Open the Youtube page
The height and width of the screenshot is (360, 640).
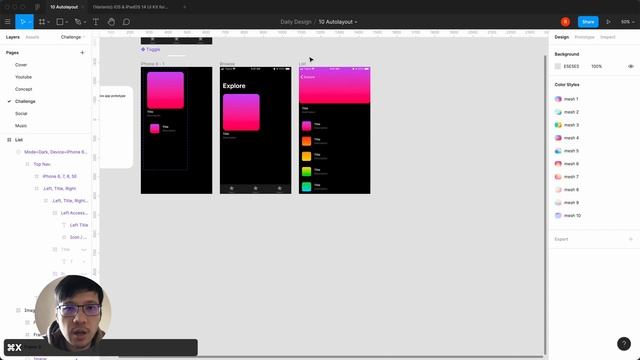tap(23, 77)
